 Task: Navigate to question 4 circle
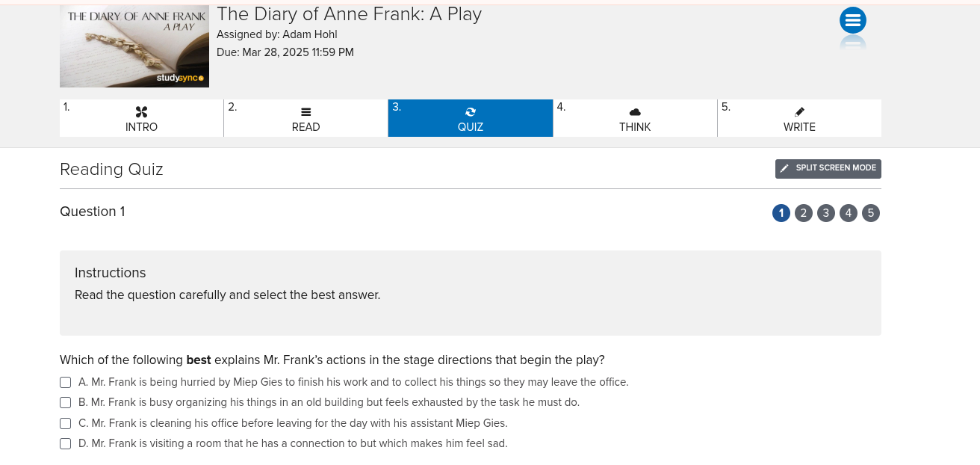(848, 213)
